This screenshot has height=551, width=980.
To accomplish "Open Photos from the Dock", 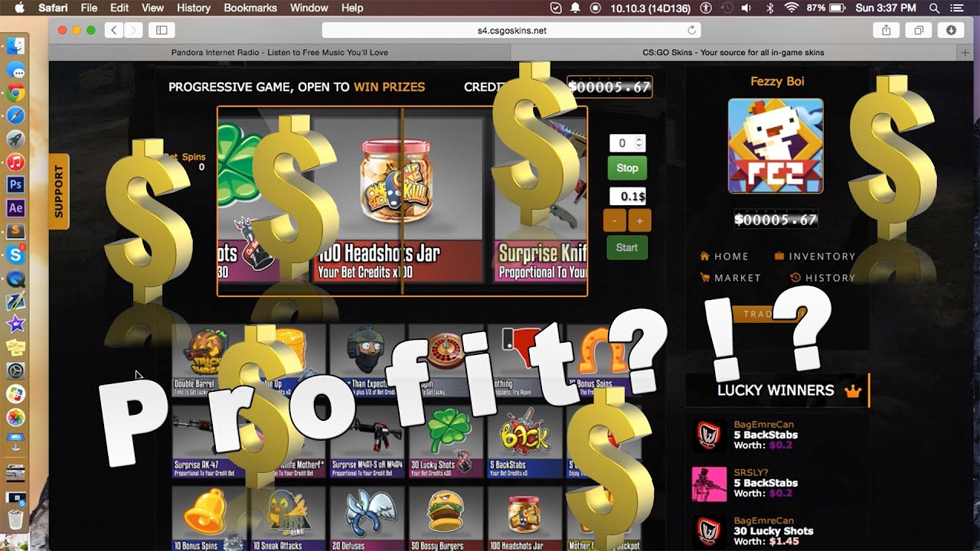I will coord(15,418).
